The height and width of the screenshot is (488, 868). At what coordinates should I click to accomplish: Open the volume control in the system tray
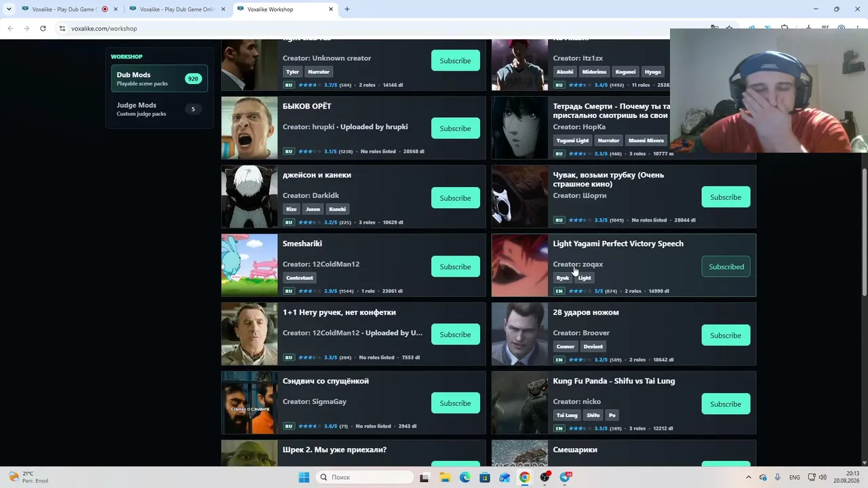pos(823,477)
